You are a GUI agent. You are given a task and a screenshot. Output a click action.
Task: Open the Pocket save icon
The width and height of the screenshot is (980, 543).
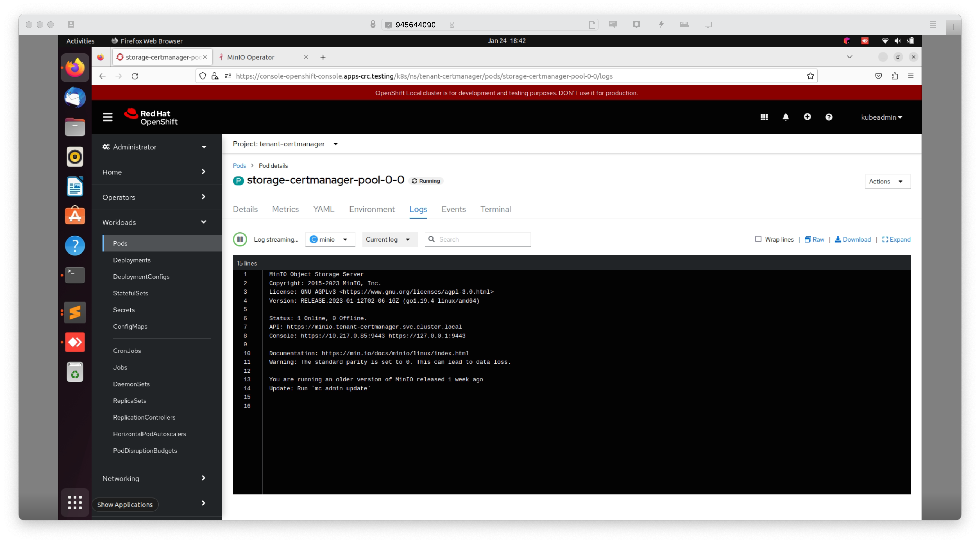pyautogui.click(x=878, y=76)
